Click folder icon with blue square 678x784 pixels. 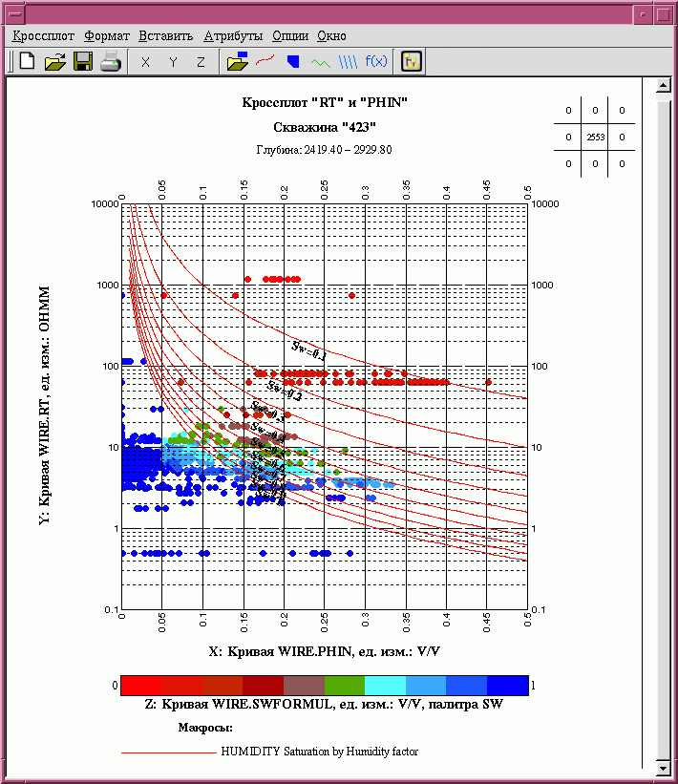(237, 61)
